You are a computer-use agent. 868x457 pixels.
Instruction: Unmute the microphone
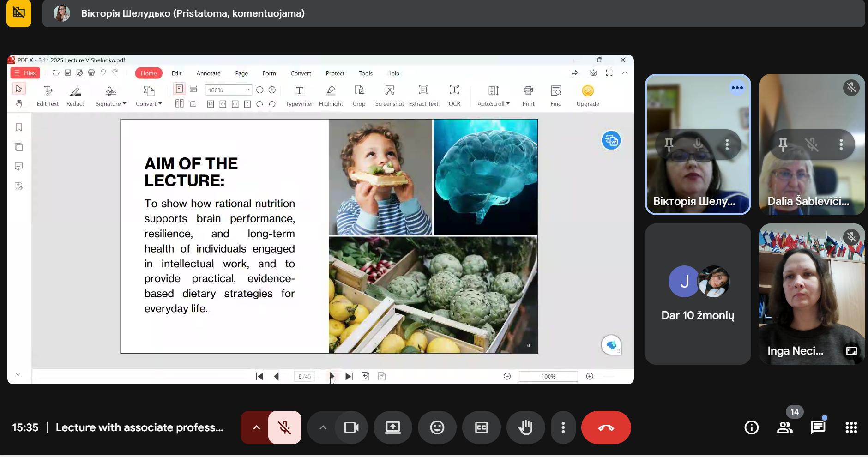pyautogui.click(x=284, y=427)
